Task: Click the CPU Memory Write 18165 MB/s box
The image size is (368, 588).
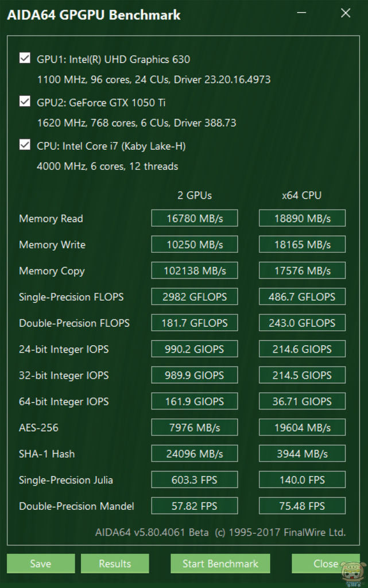Action: pyautogui.click(x=302, y=245)
